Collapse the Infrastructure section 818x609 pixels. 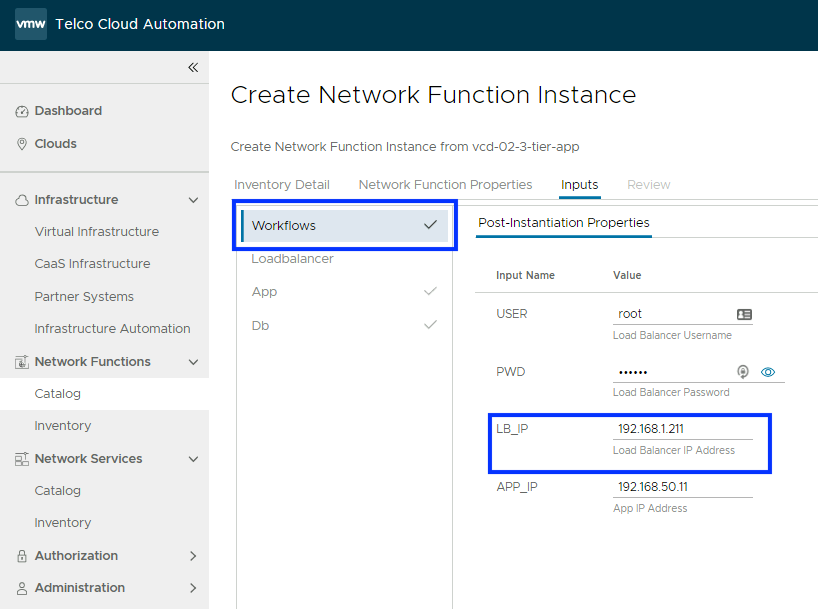pyautogui.click(x=193, y=200)
